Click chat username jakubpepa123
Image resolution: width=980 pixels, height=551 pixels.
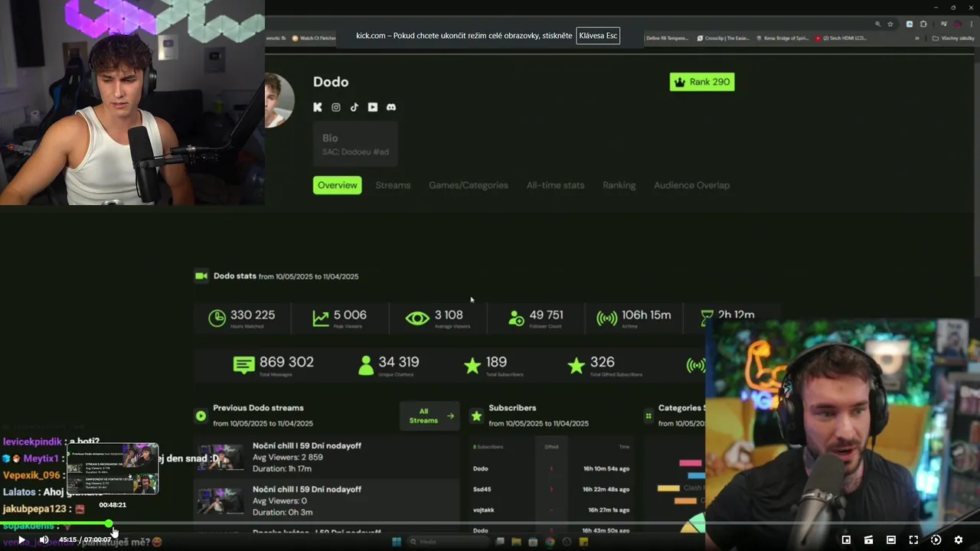click(x=34, y=509)
